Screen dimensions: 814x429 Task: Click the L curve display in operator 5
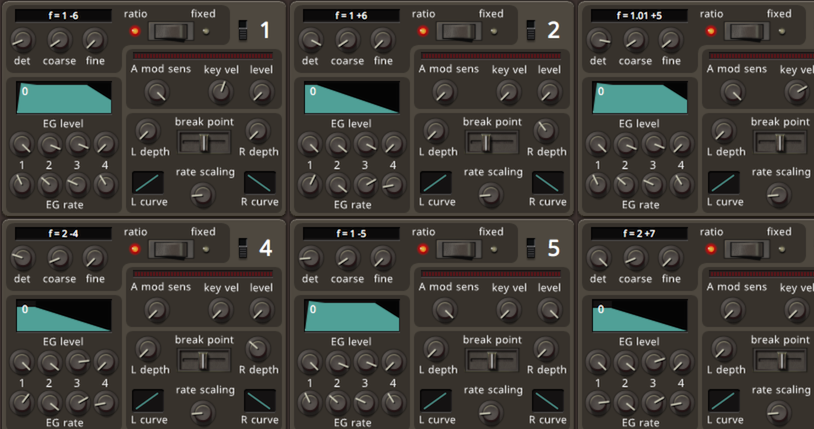coord(436,400)
